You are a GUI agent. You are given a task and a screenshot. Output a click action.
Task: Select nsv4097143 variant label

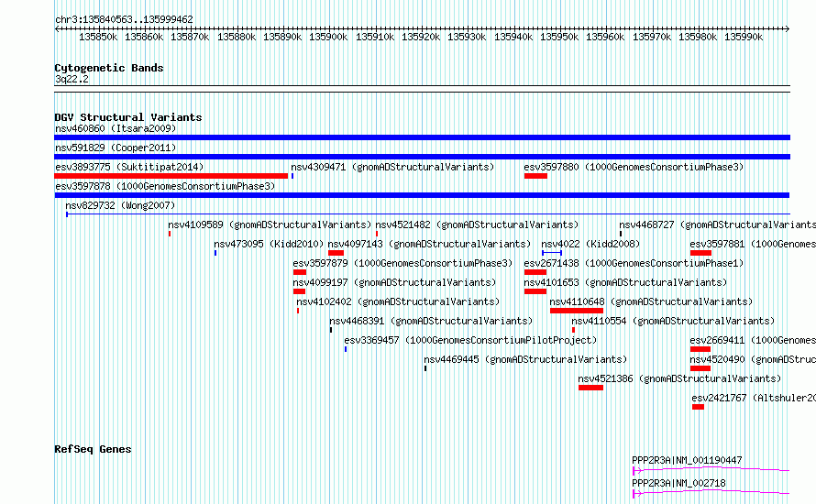[x=429, y=244]
